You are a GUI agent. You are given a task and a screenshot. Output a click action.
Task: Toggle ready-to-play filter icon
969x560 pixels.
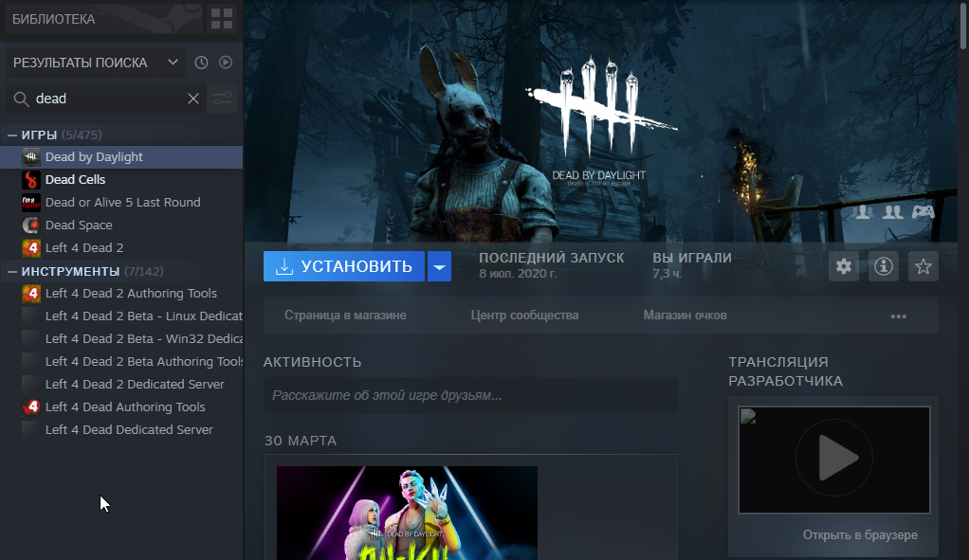point(226,63)
